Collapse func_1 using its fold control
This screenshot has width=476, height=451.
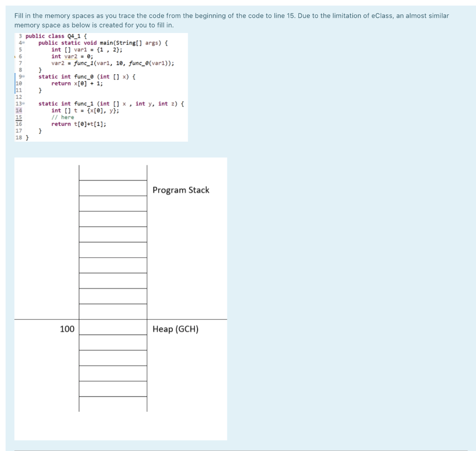24,103
